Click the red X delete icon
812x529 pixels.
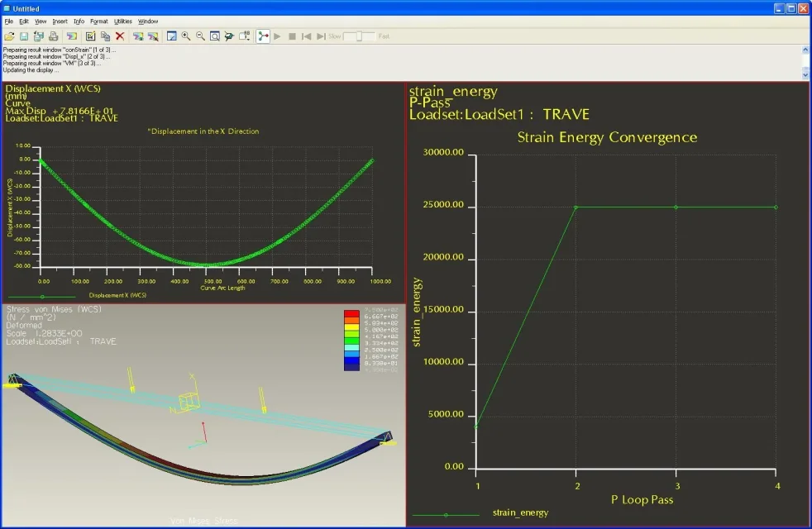pyautogui.click(x=120, y=36)
